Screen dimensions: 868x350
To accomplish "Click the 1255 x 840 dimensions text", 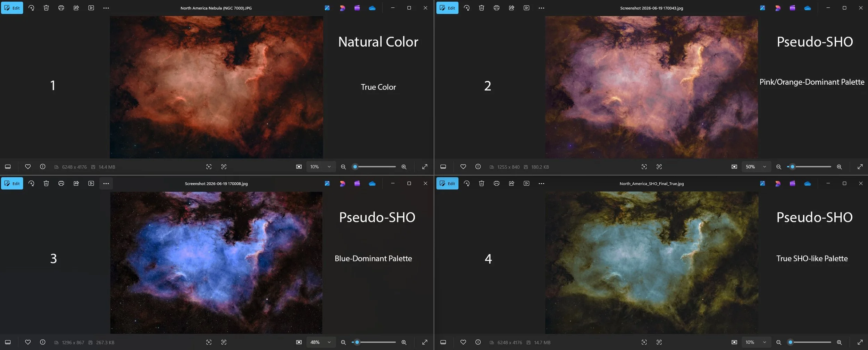I will coord(508,167).
